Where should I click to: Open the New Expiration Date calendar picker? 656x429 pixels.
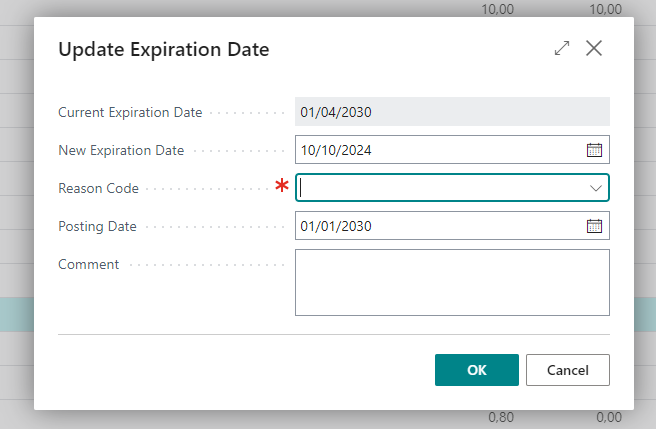point(594,150)
